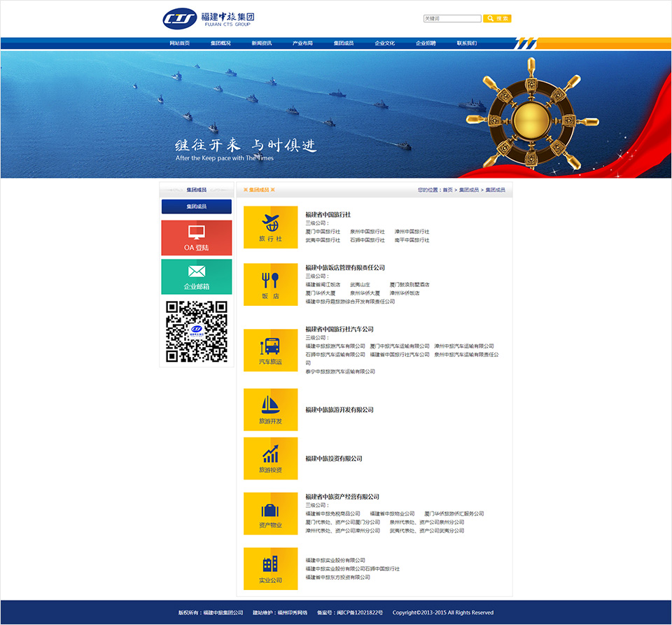The width and height of the screenshot is (672, 625).
Task: Open the 新闻资讯 navigation item
Action: pos(262,43)
